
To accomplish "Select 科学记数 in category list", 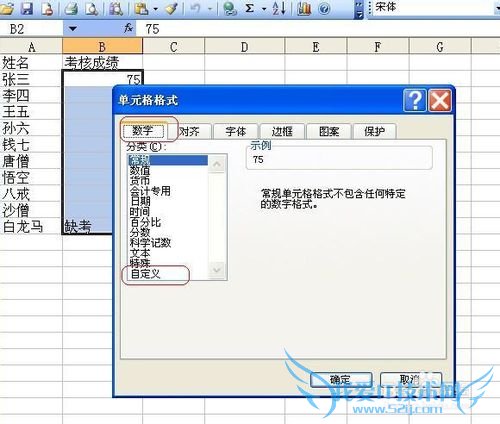I will click(x=168, y=243).
